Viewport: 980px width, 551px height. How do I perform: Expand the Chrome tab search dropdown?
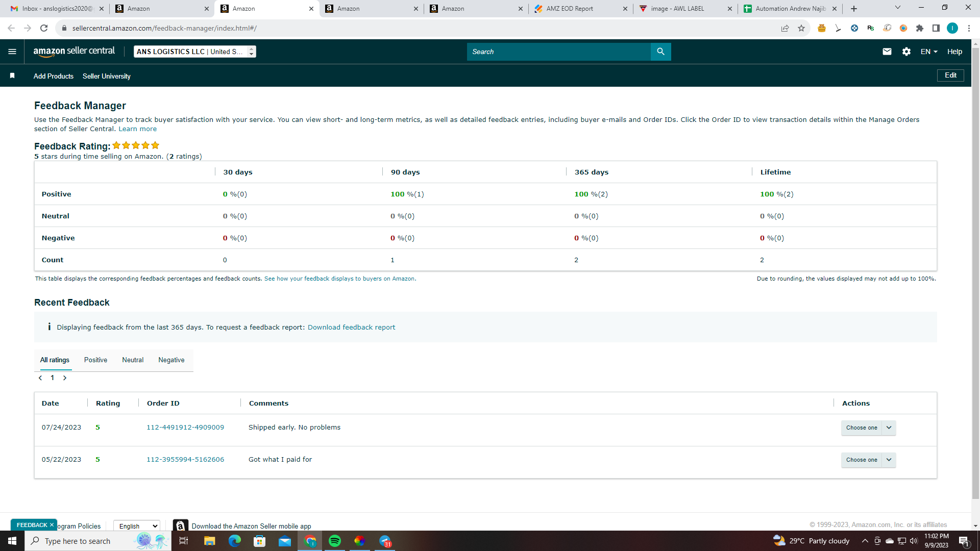click(898, 8)
